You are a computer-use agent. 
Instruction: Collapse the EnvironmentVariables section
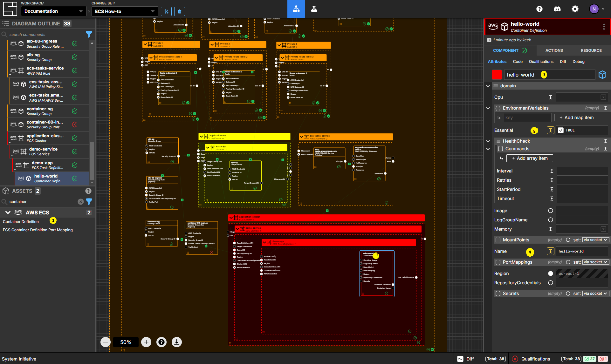(x=488, y=108)
